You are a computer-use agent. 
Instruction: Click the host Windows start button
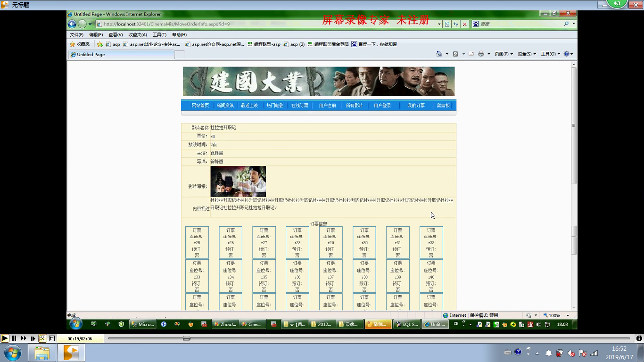[x=13, y=353]
